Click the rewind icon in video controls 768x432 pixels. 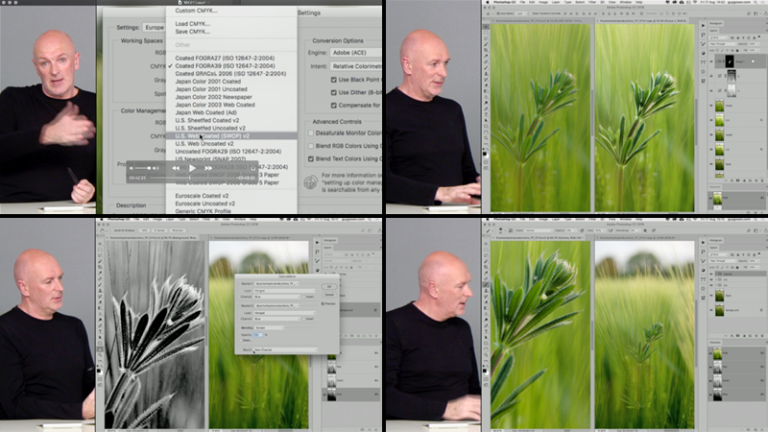[x=173, y=168]
